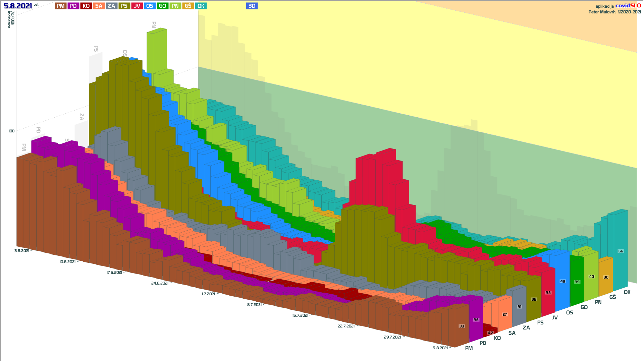Click the 48 value label on OS bar

[562, 281]
